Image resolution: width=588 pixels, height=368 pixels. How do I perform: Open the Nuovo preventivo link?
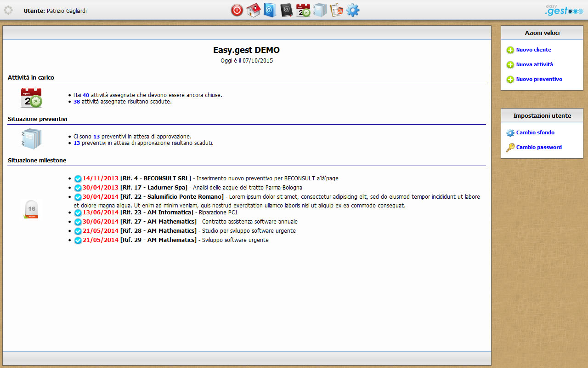click(539, 79)
